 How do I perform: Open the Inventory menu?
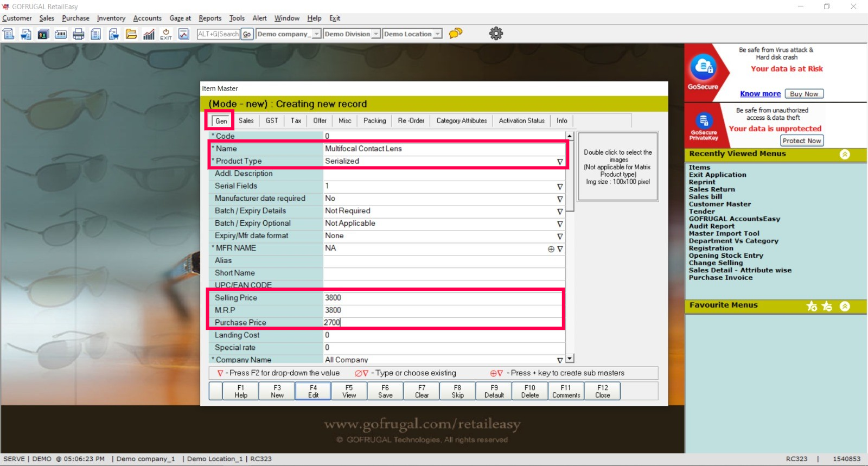111,18
